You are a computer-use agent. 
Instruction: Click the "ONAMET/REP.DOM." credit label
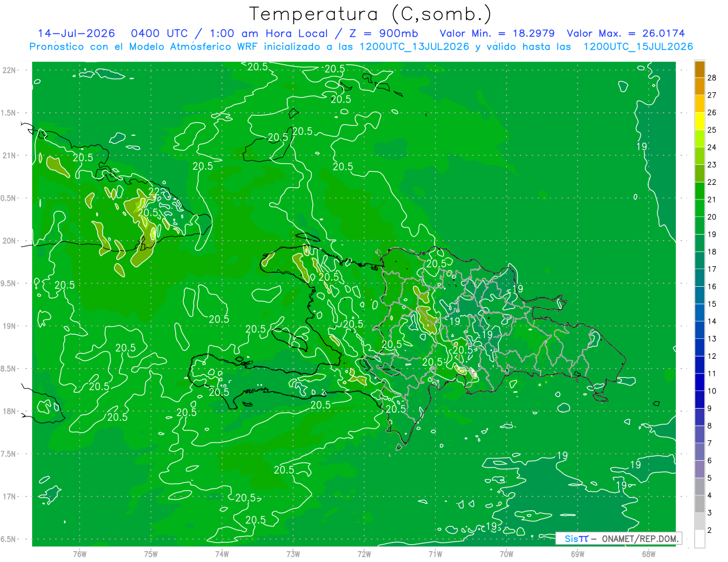tap(640, 538)
